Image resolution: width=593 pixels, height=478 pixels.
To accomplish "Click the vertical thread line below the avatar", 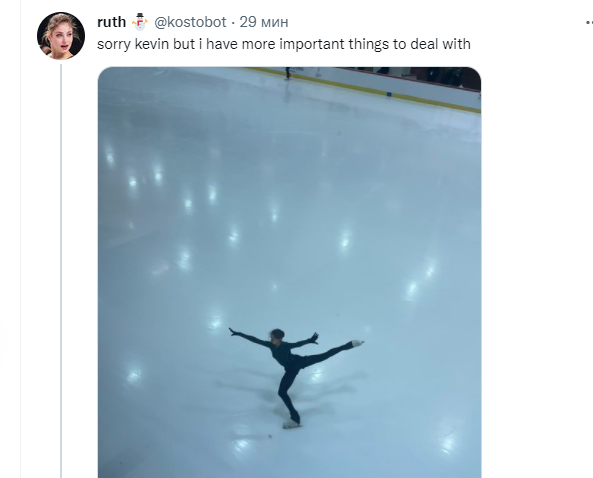I will (x=61, y=270).
